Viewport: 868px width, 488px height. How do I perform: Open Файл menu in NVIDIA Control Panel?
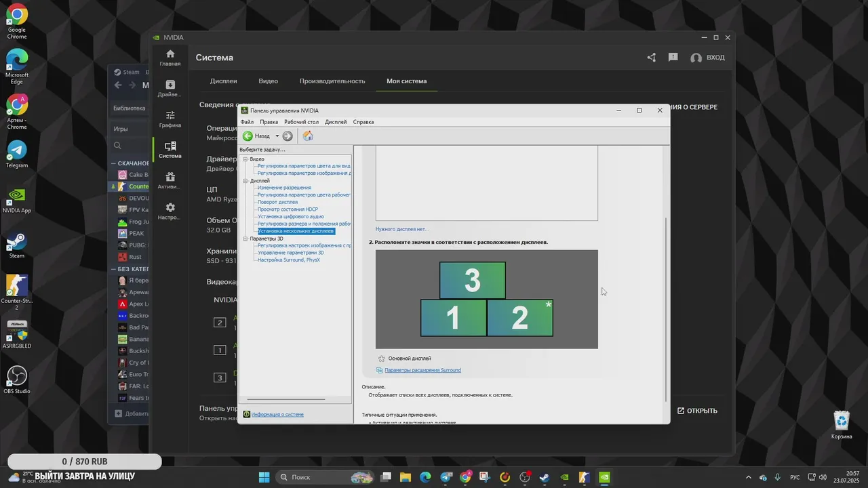point(247,122)
